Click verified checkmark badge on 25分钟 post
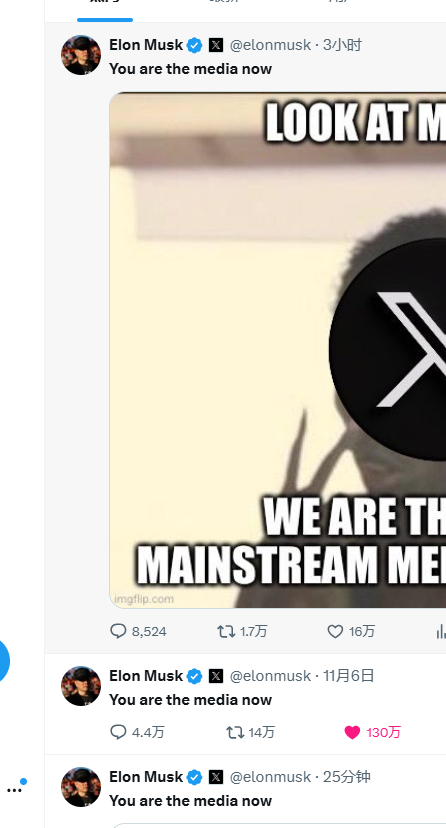Screen dimensions: 446x828 pyautogui.click(x=195, y=777)
